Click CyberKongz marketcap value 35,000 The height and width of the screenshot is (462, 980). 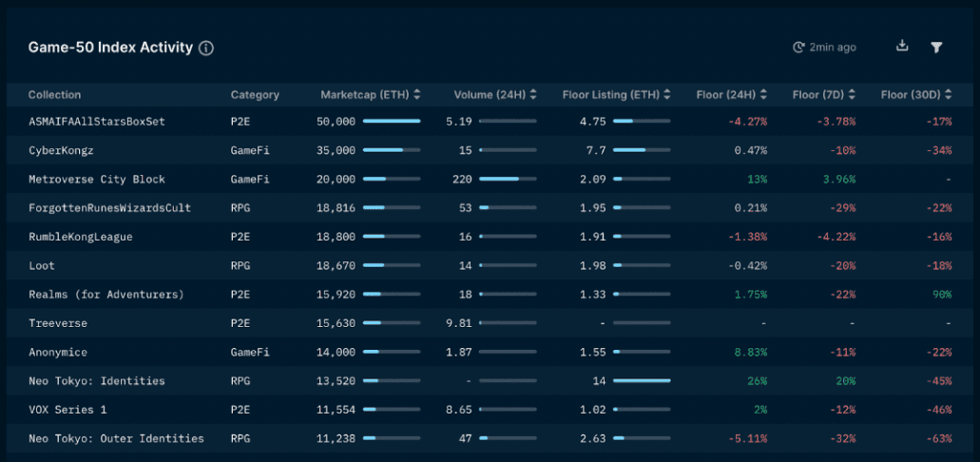(x=336, y=150)
